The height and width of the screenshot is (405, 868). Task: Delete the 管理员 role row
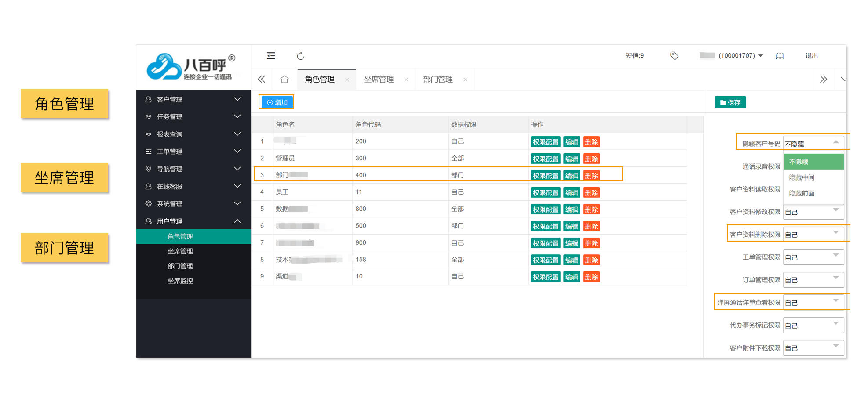591,159
